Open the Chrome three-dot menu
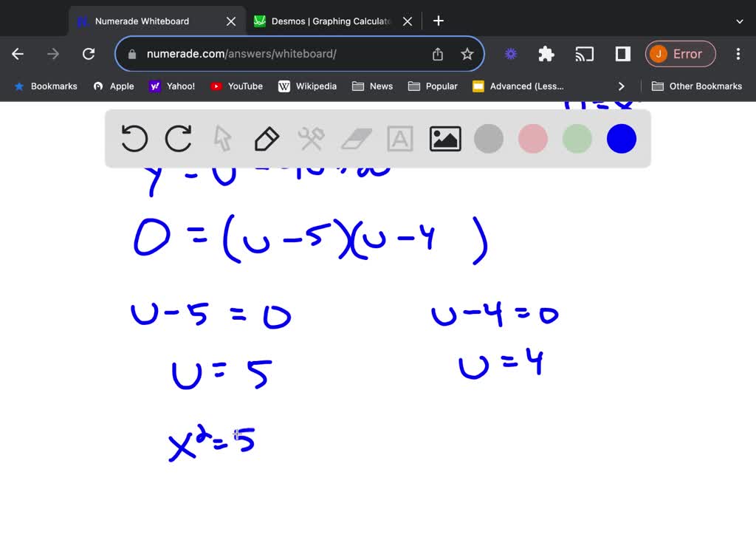The width and height of the screenshot is (756, 548). tap(738, 54)
